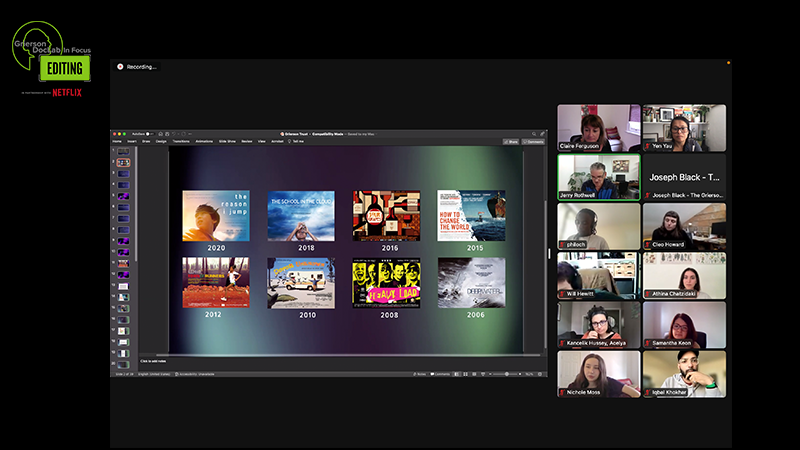800x450 pixels.
Task: Click the '2020' year label on slide
Action: 216,248
